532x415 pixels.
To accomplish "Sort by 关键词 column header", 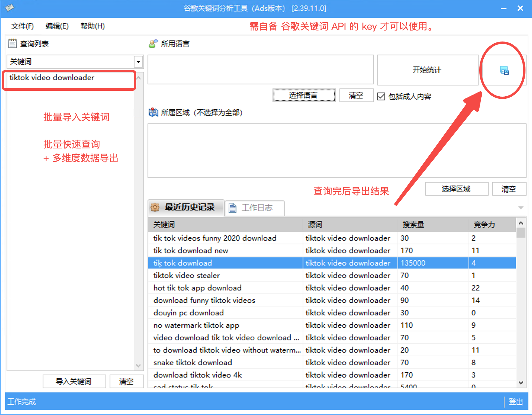I will 225,224.
